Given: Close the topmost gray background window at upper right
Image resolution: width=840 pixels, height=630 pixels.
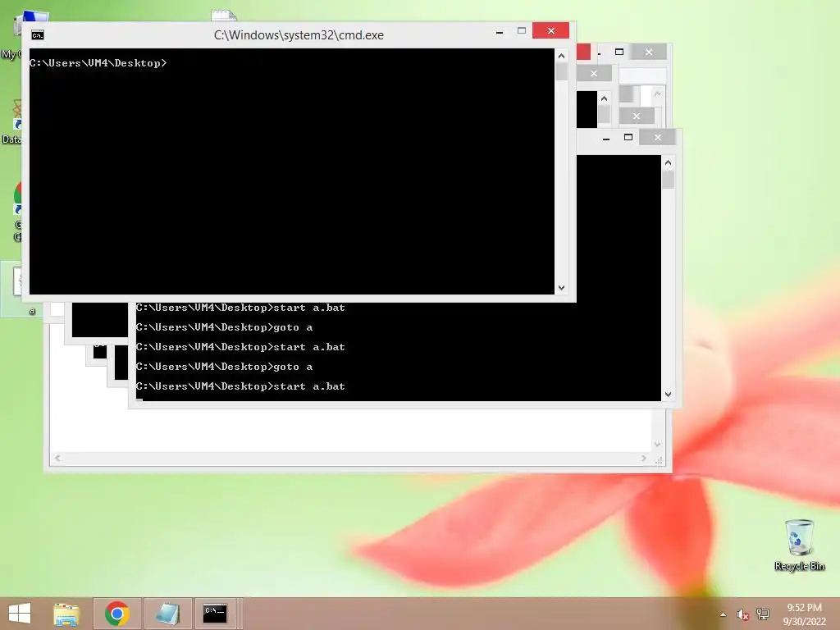Looking at the screenshot, I should [649, 52].
